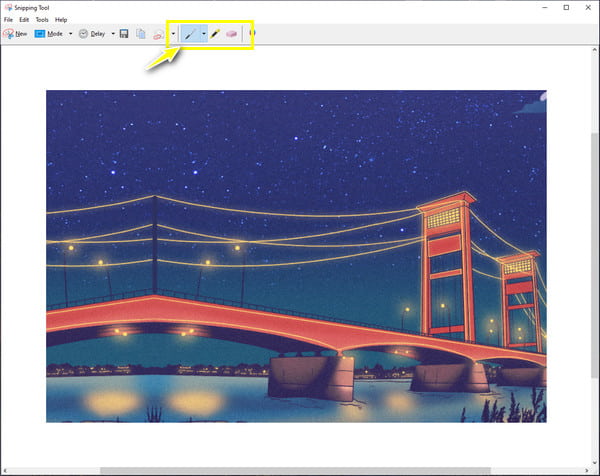Image resolution: width=600 pixels, height=476 pixels.
Task: Open the Pen options dropdown arrow
Action: click(204, 34)
